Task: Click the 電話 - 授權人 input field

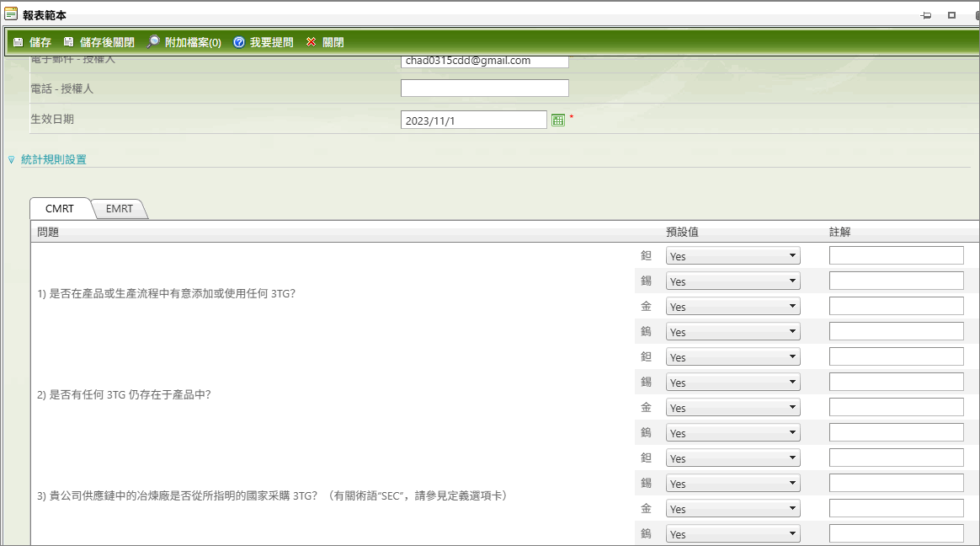Action: (x=484, y=88)
